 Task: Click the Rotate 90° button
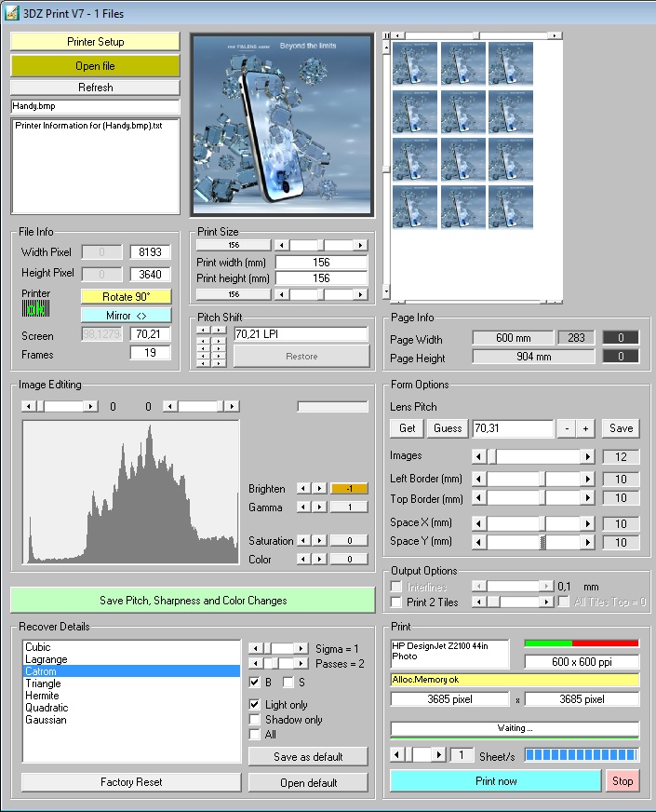click(126, 297)
